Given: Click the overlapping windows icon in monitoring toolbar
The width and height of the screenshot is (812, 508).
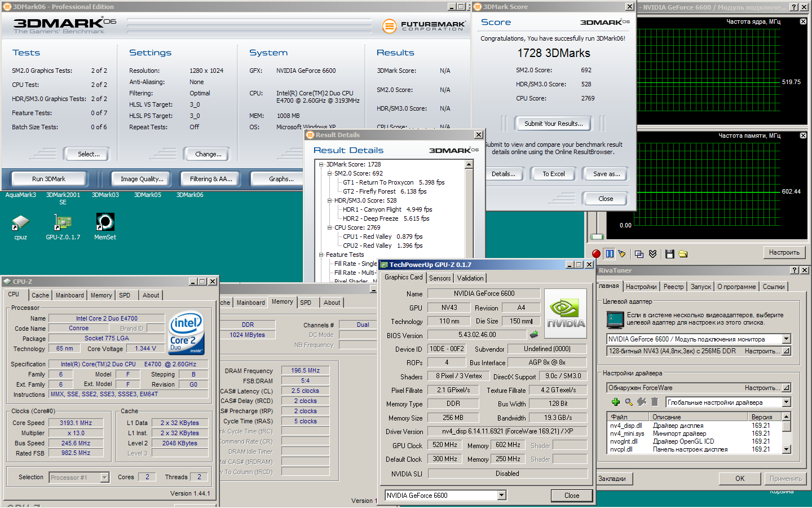Looking at the screenshot, I should [x=639, y=254].
